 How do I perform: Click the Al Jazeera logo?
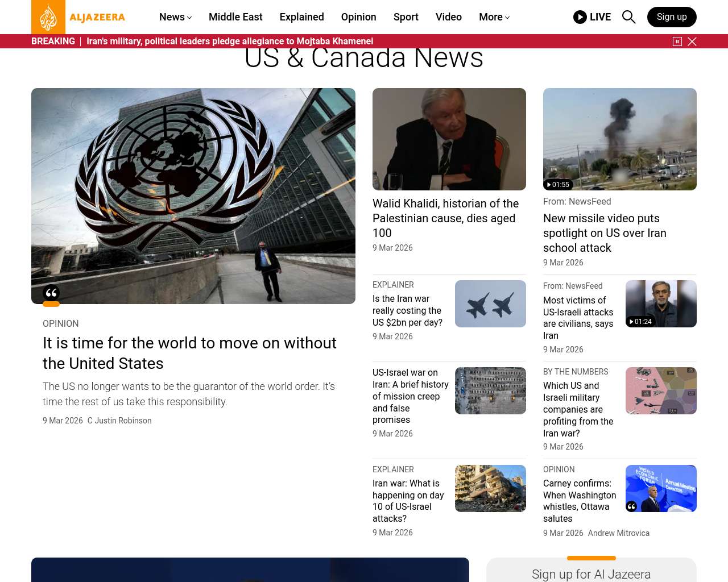pos(78,17)
